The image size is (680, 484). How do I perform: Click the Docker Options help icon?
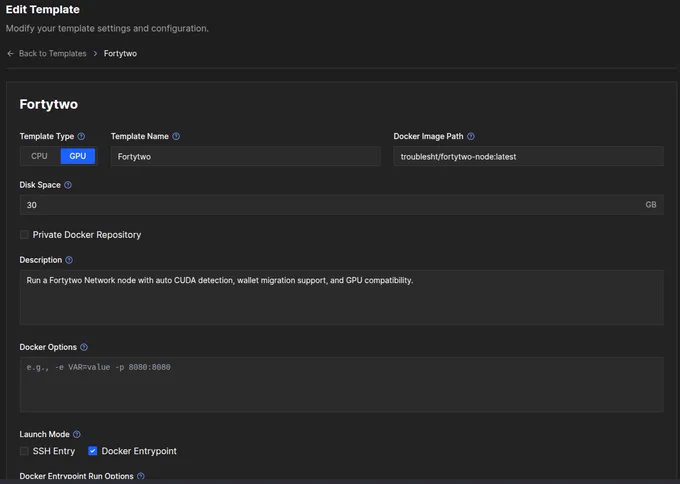(x=84, y=347)
